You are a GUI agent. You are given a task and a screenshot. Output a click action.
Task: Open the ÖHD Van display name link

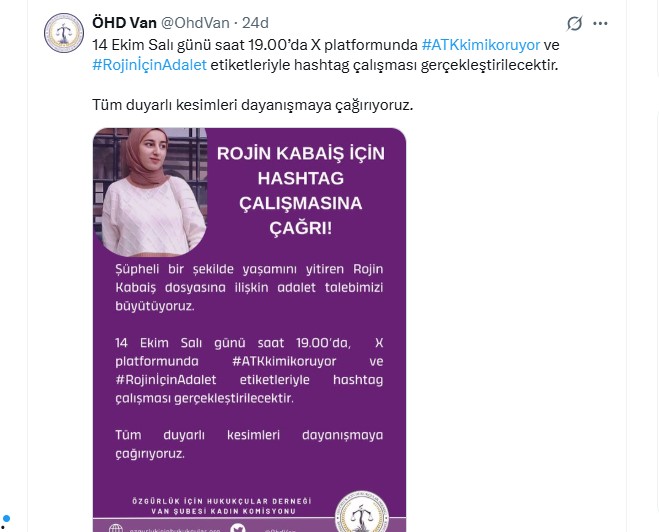click(x=124, y=23)
